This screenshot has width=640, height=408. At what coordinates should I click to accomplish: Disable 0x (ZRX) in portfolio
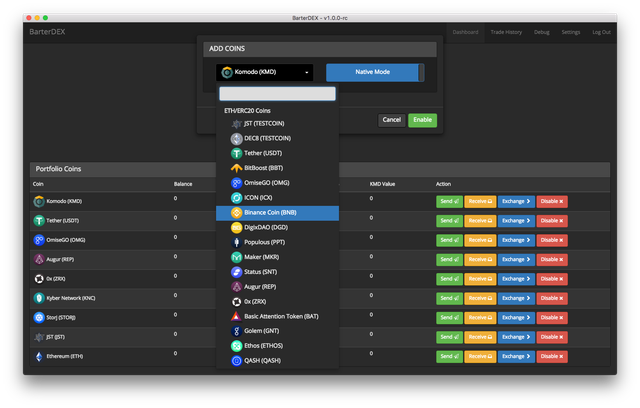pos(552,279)
